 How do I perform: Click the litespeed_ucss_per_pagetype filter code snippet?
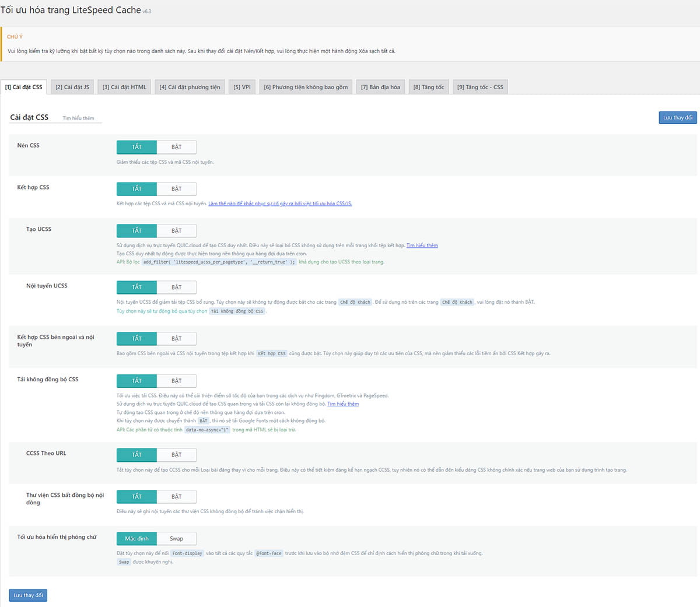(x=219, y=262)
